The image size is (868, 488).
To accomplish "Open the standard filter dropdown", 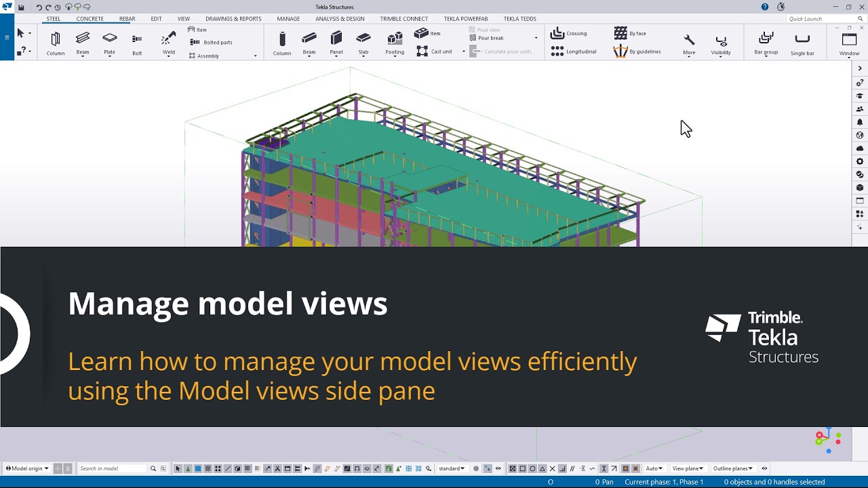I will click(x=452, y=468).
